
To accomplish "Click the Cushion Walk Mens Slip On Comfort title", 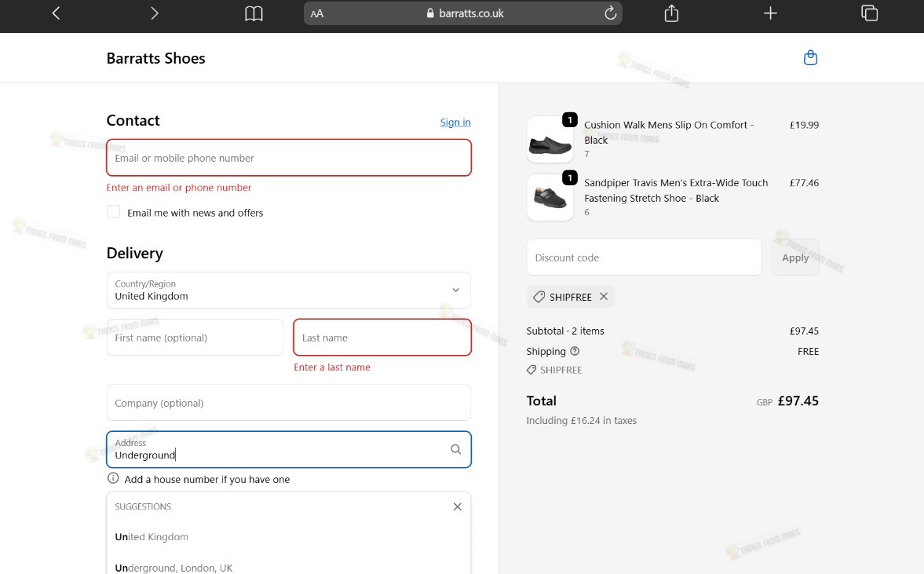I will [x=669, y=132].
